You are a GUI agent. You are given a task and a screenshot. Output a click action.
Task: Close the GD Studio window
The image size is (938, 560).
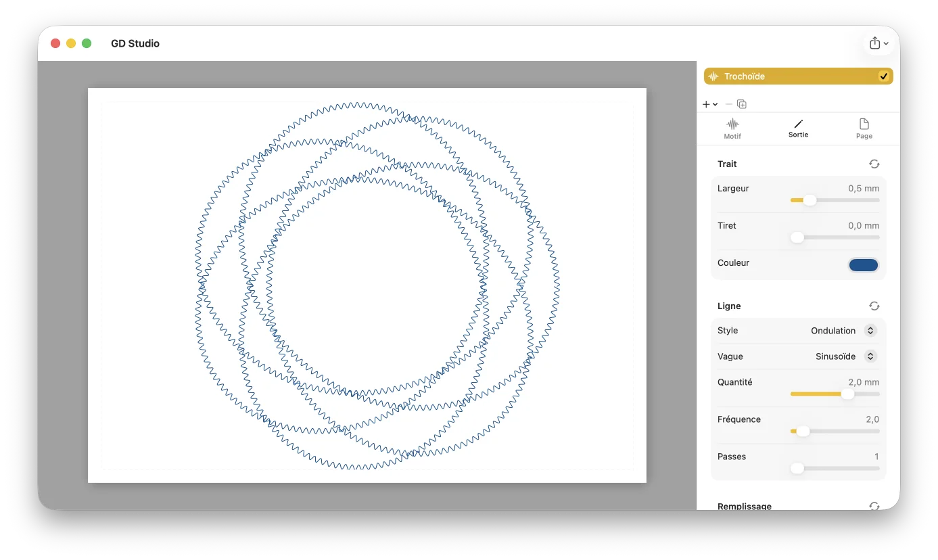[x=55, y=43]
